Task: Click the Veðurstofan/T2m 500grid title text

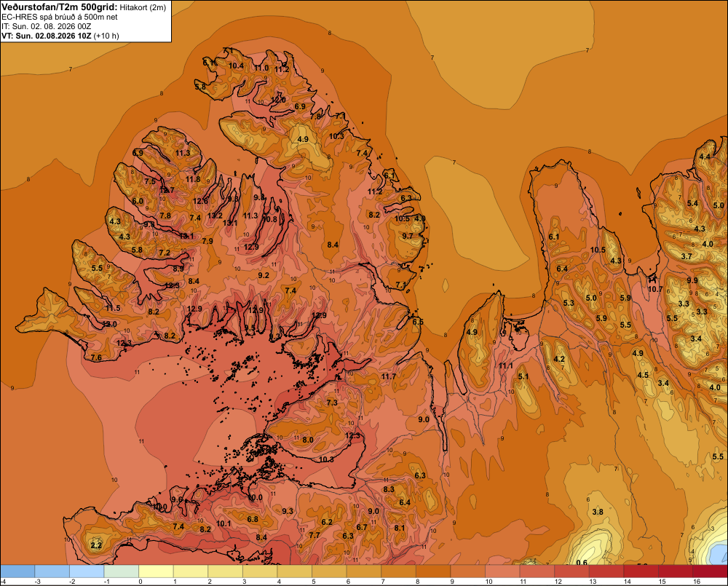Action: click(60, 7)
